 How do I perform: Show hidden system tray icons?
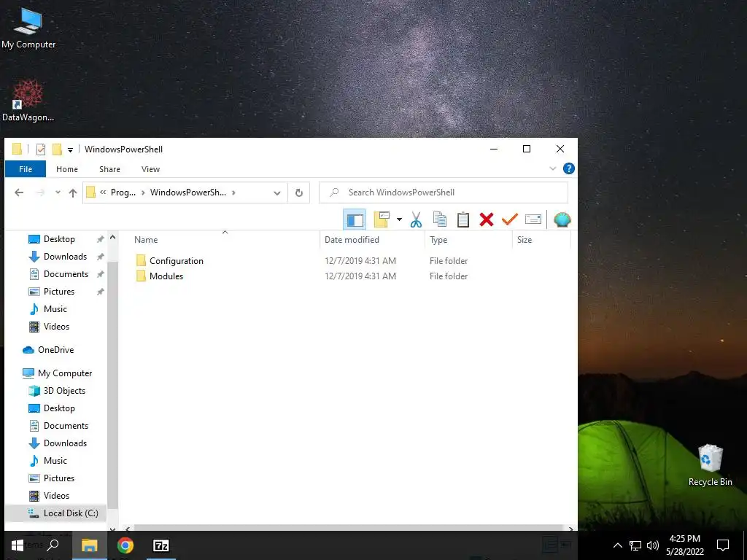click(617, 545)
